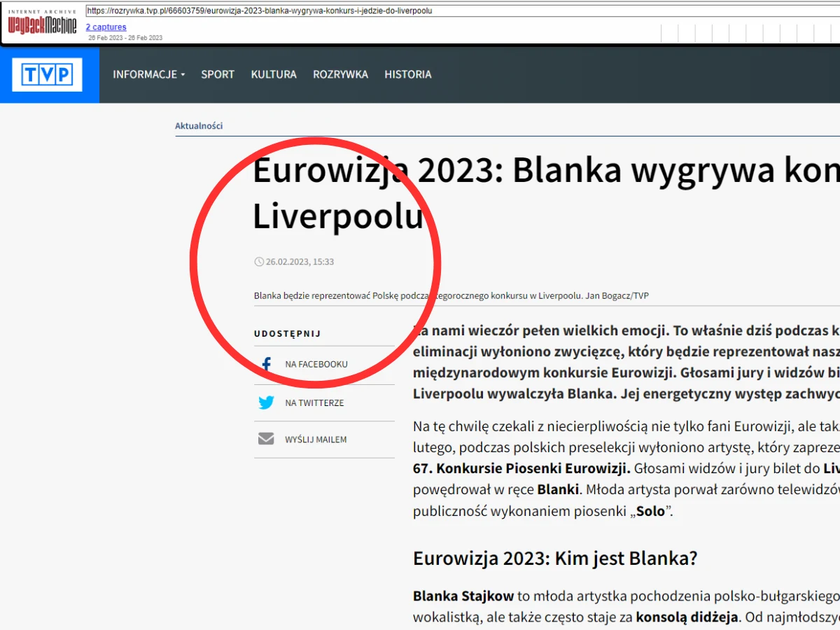Share the article on Facebook

(266, 363)
